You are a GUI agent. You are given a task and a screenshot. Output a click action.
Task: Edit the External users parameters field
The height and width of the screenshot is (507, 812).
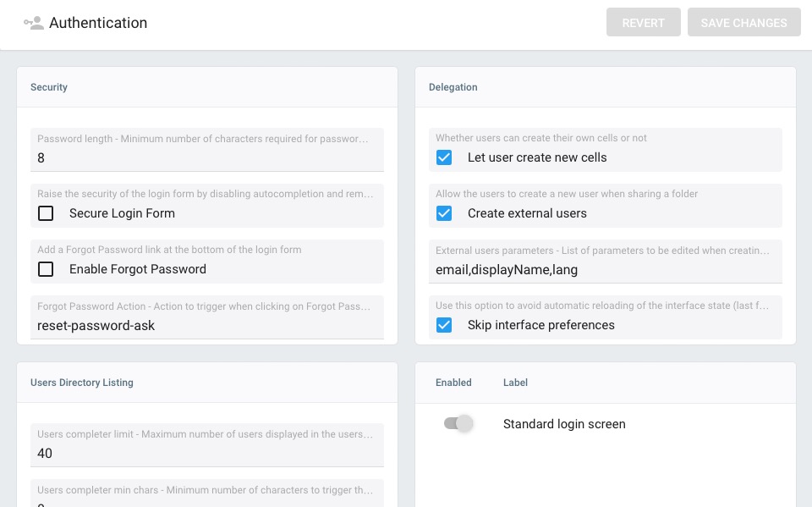[x=605, y=270]
